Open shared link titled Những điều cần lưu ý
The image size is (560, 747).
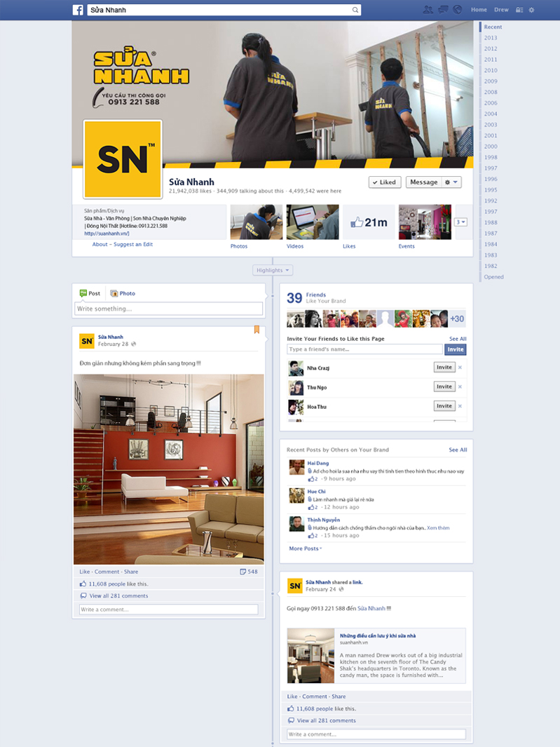[378, 635]
